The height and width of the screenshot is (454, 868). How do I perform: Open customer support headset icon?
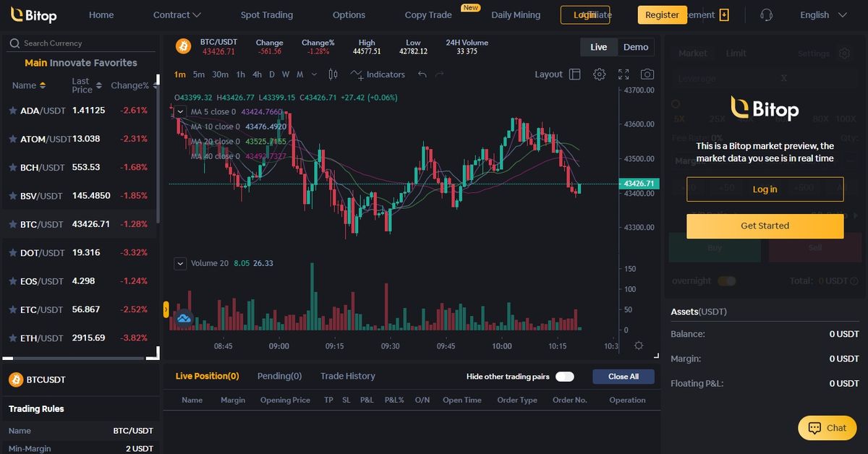(x=767, y=14)
